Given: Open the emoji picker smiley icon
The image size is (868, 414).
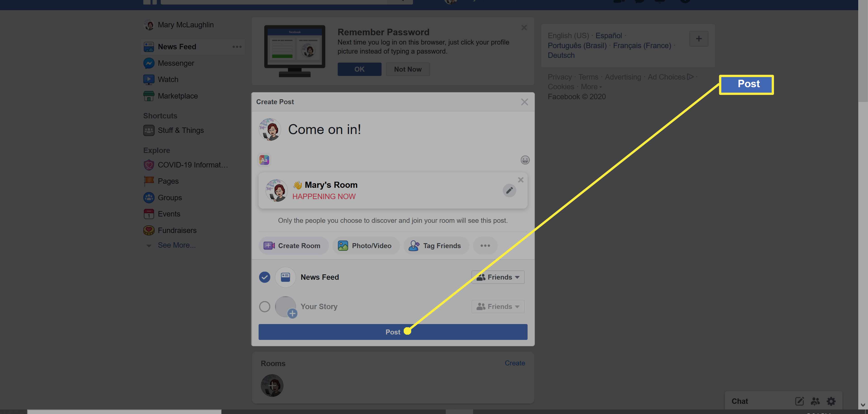Looking at the screenshot, I should [525, 160].
